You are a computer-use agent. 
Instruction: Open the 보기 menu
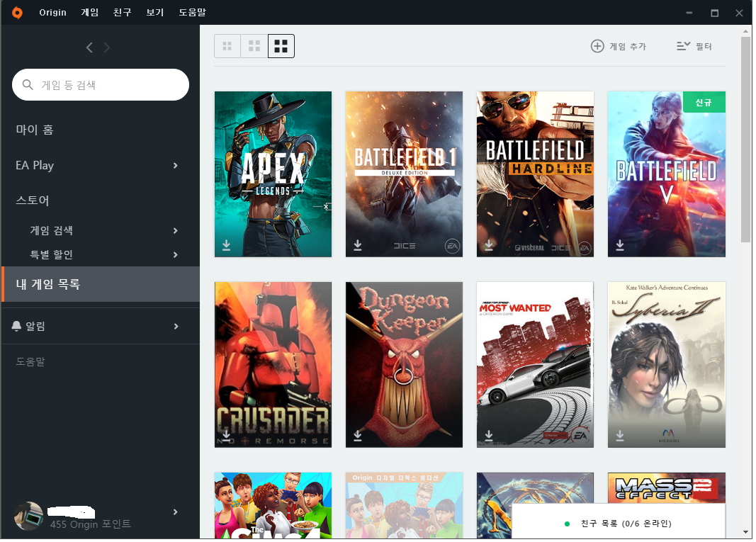154,13
